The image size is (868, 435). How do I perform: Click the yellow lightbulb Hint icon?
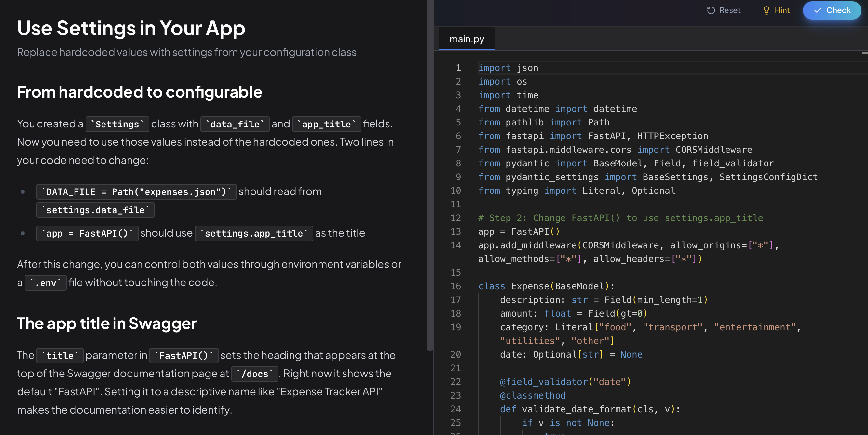pyautogui.click(x=766, y=10)
